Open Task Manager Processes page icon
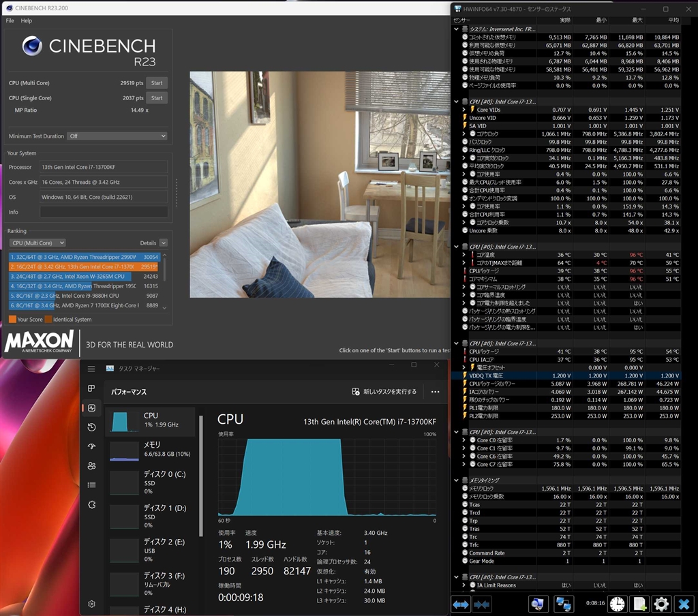Screen dimensions: 698x616 tap(91, 388)
